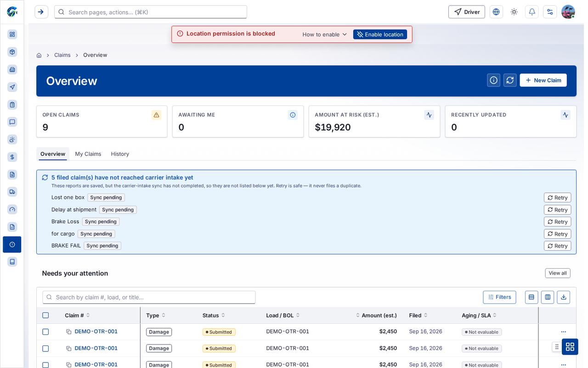The width and height of the screenshot is (588, 368).
Task: Sort by the Claim # column
Action: click(x=77, y=315)
